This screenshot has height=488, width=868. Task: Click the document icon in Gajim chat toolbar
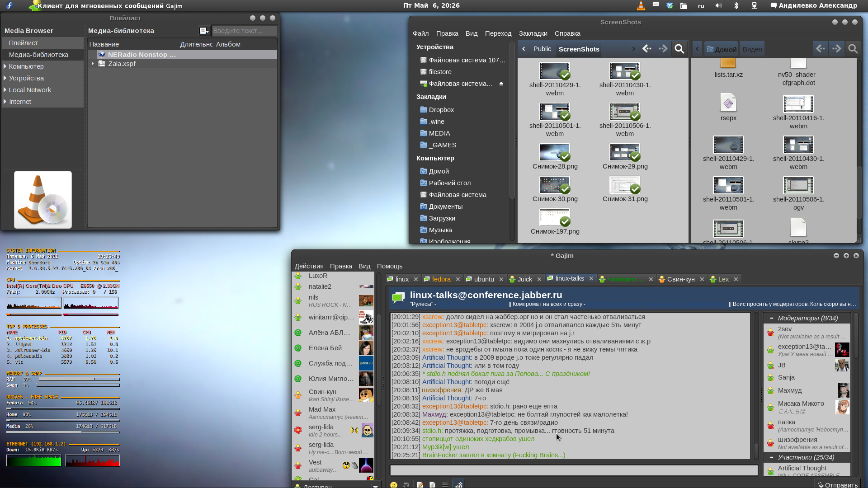click(x=433, y=484)
